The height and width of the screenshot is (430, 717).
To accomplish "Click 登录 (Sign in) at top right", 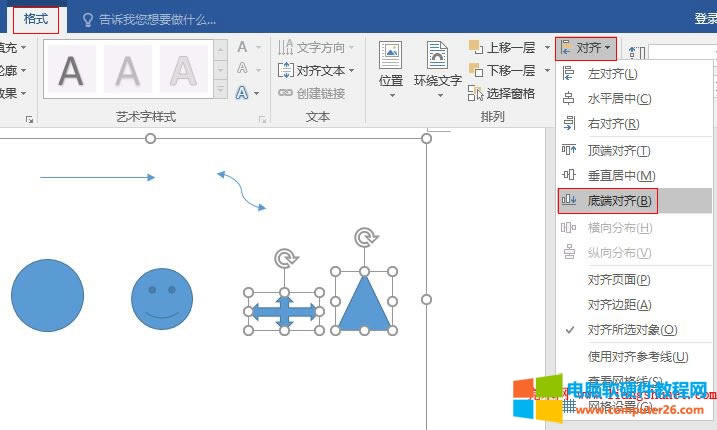I will 705,19.
